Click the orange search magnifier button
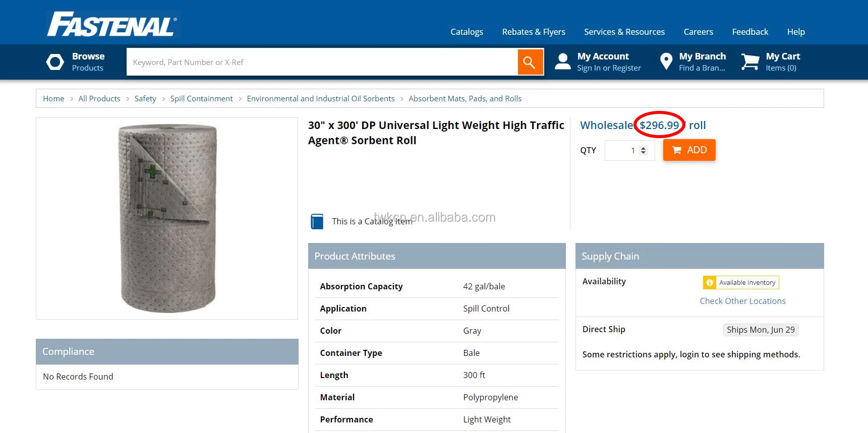The image size is (868, 433). point(530,62)
